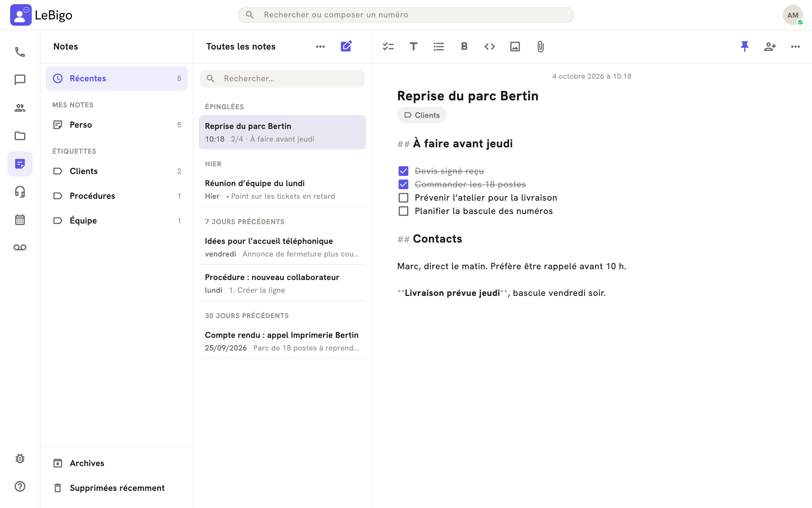Open the headset support icon in sidebar
Screen dimensions: 812x508
(20, 191)
